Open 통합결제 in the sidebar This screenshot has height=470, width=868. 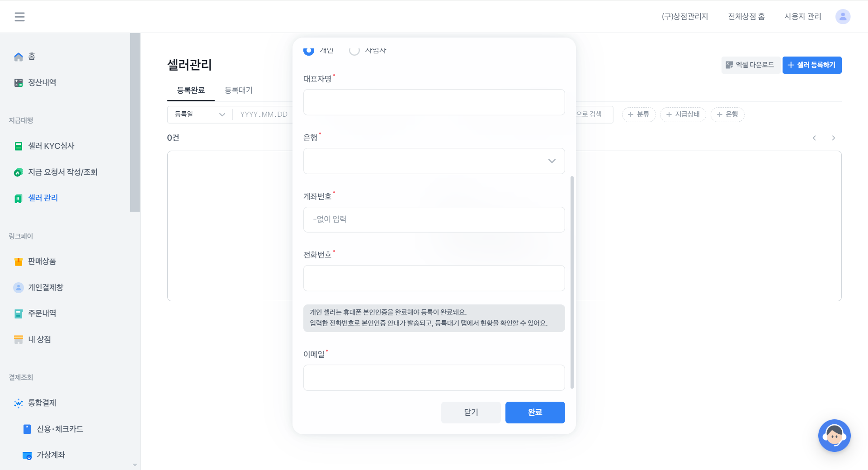42,403
